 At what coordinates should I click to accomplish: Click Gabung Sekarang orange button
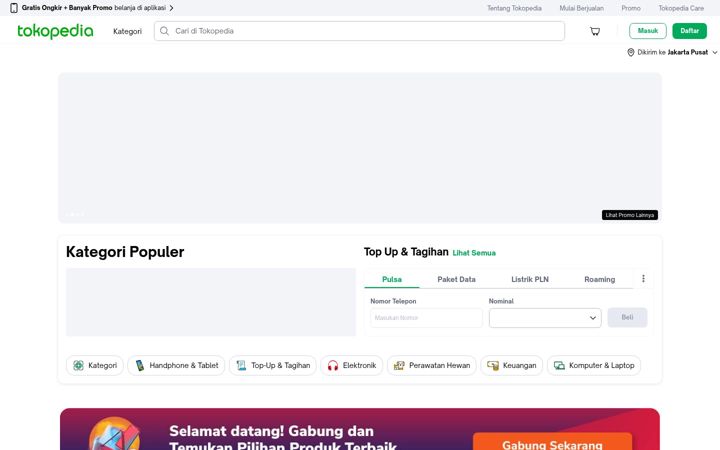(x=552, y=443)
